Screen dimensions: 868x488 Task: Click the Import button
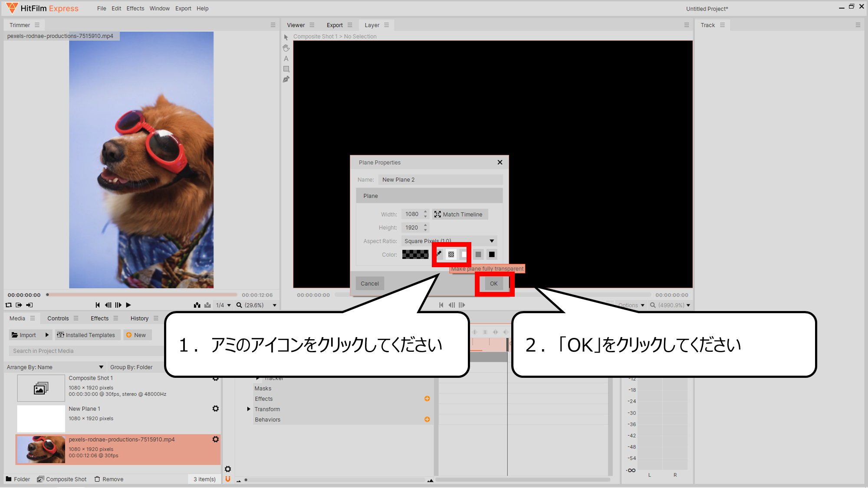[x=26, y=335]
